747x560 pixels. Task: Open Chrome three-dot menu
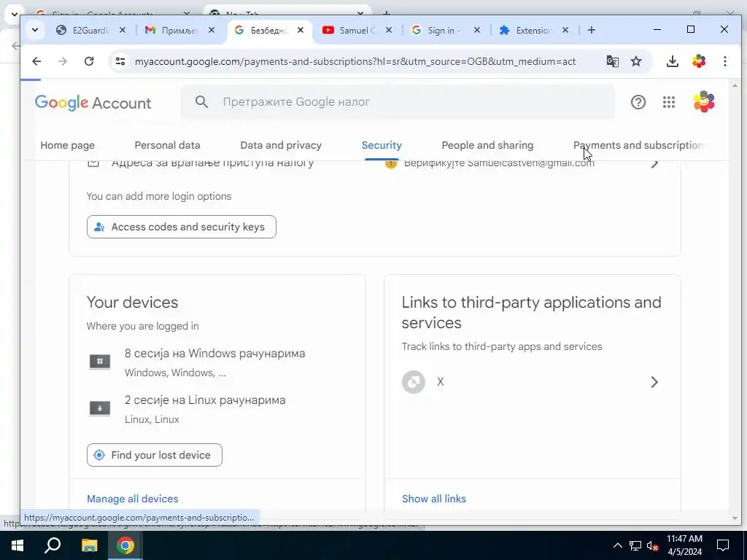pos(724,61)
